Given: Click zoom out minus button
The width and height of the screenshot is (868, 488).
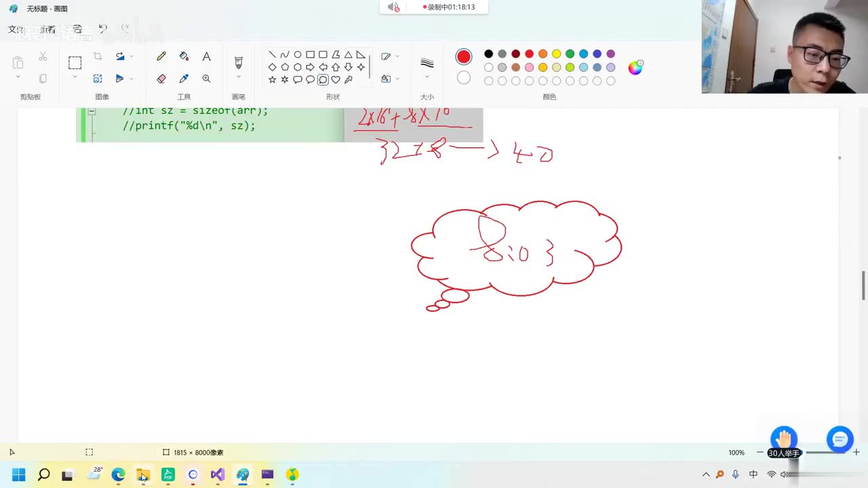Looking at the screenshot, I should click(x=760, y=452).
